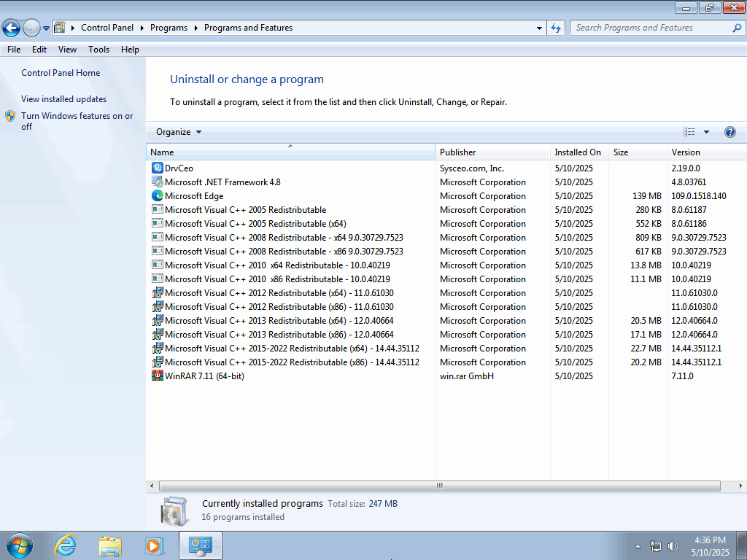Open View installed updates link
This screenshot has height=560, width=747.
coord(64,99)
